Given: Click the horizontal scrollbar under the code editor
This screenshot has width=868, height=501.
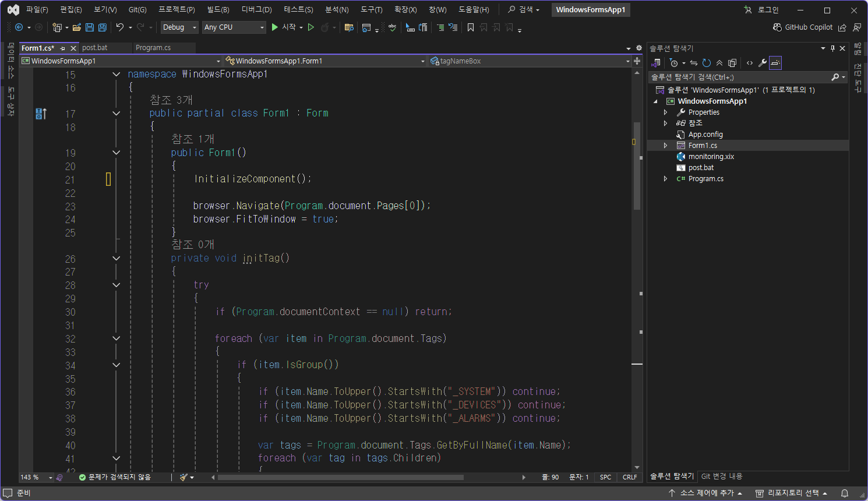Looking at the screenshot, I should click(x=341, y=477).
